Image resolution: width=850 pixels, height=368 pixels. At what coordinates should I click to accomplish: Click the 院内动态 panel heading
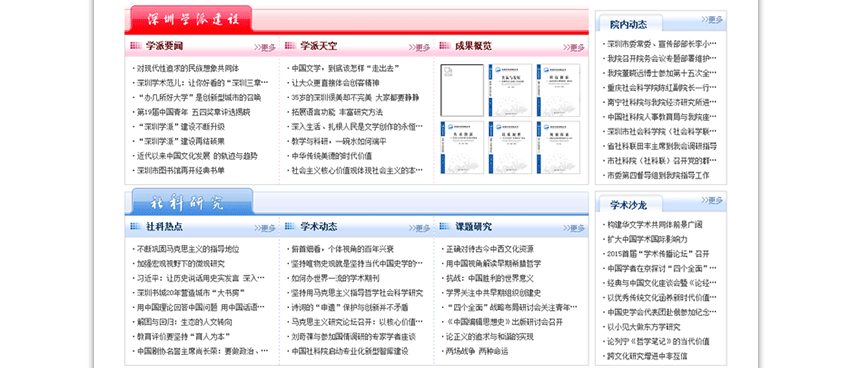click(x=628, y=24)
